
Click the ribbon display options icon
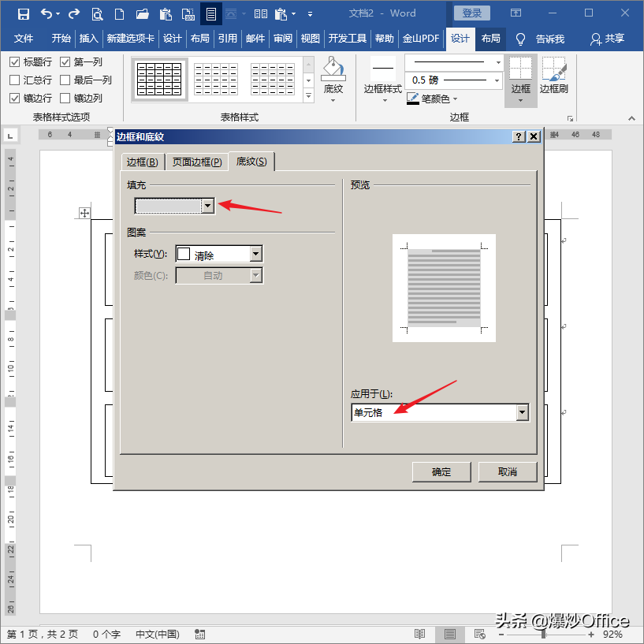coord(516,13)
